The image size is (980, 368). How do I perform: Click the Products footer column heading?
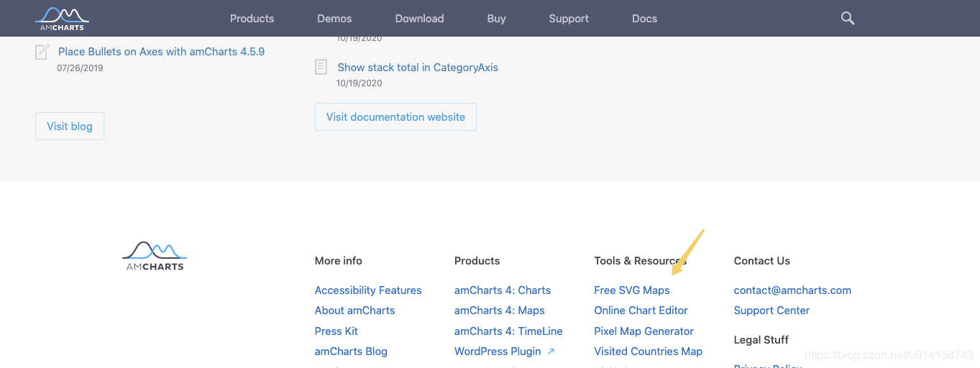point(477,261)
